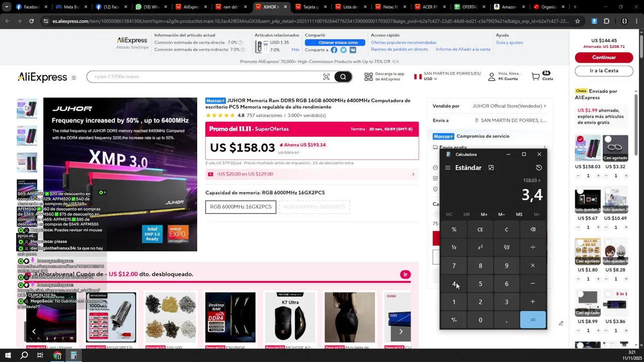The image size is (644, 362).
Task: Click Obtener enlace como button
Action: pos(335,42)
